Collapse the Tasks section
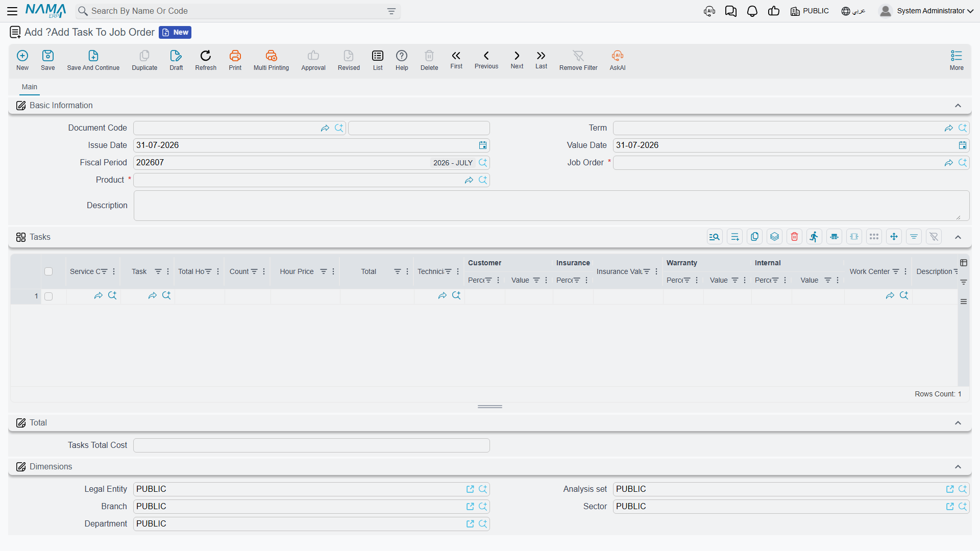This screenshot has height=551, width=980. 958,237
